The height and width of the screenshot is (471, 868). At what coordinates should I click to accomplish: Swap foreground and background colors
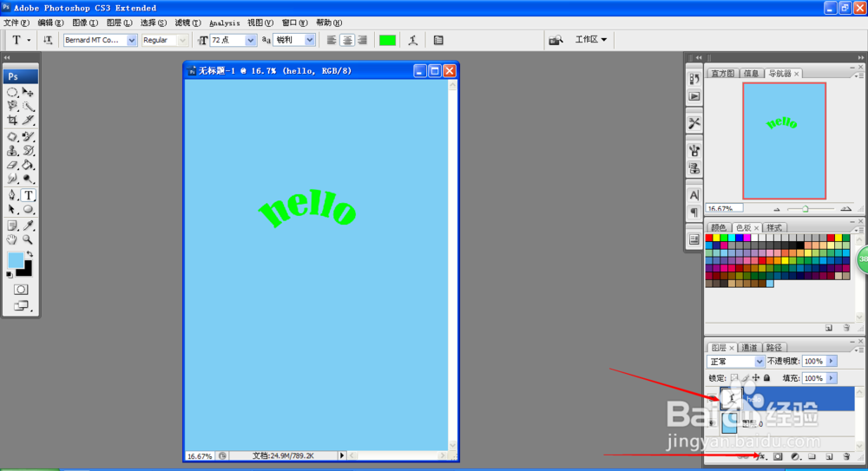pyautogui.click(x=30, y=254)
